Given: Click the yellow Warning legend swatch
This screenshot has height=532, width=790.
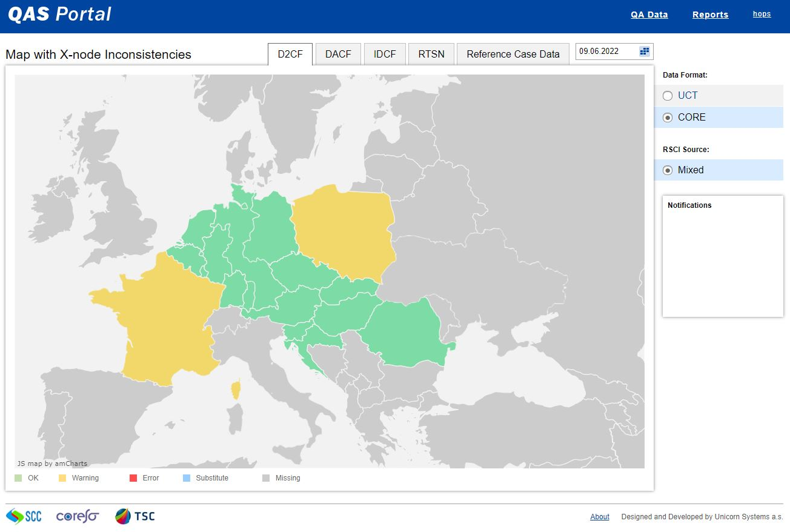Looking at the screenshot, I should pos(62,478).
